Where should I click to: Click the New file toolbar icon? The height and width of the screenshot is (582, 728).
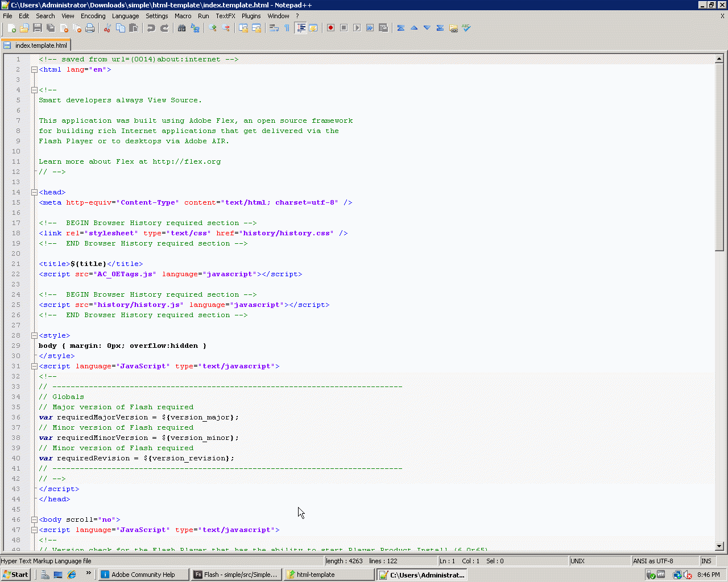(x=11, y=28)
